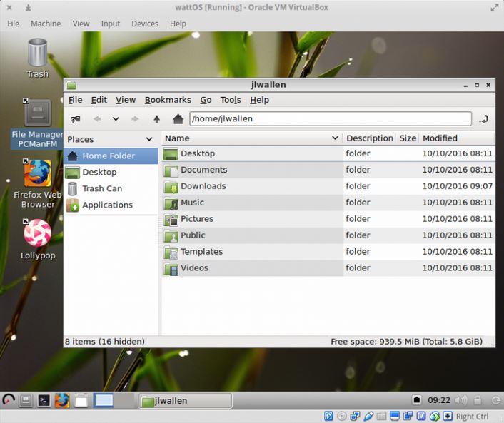Expand the Places side pane dropdown
504x423 pixels.
click(x=149, y=139)
